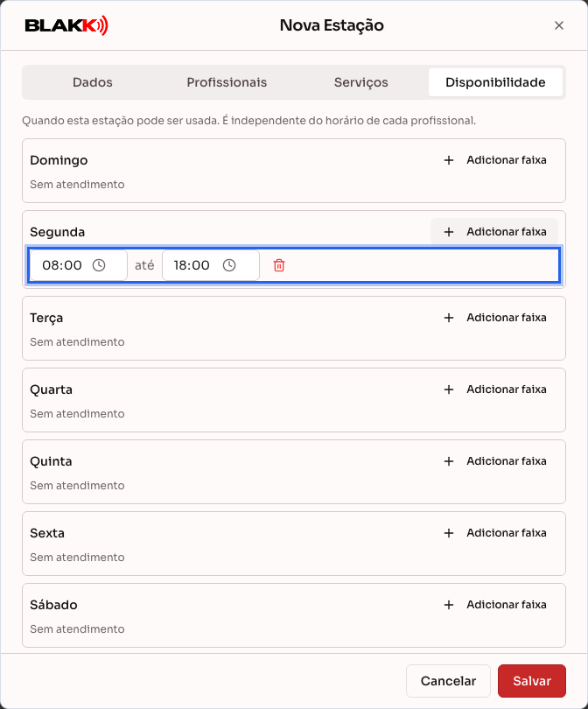
Task: Add another time range for Segunda
Action: (x=494, y=232)
